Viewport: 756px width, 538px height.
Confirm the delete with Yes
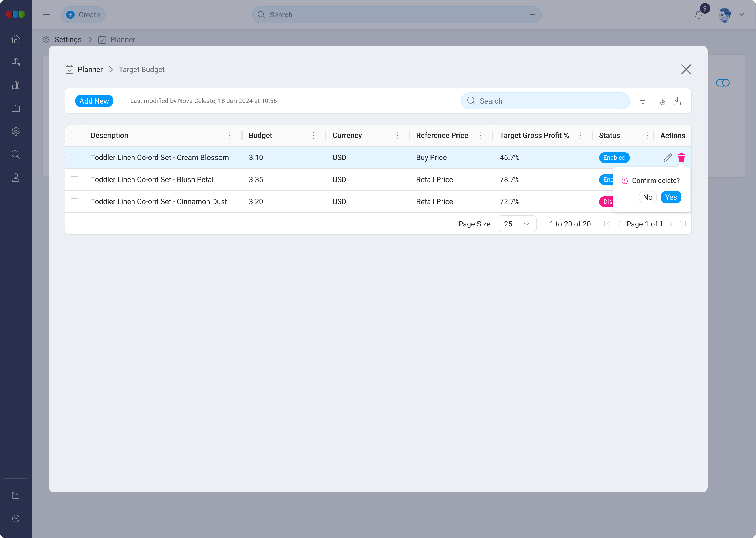[671, 197]
